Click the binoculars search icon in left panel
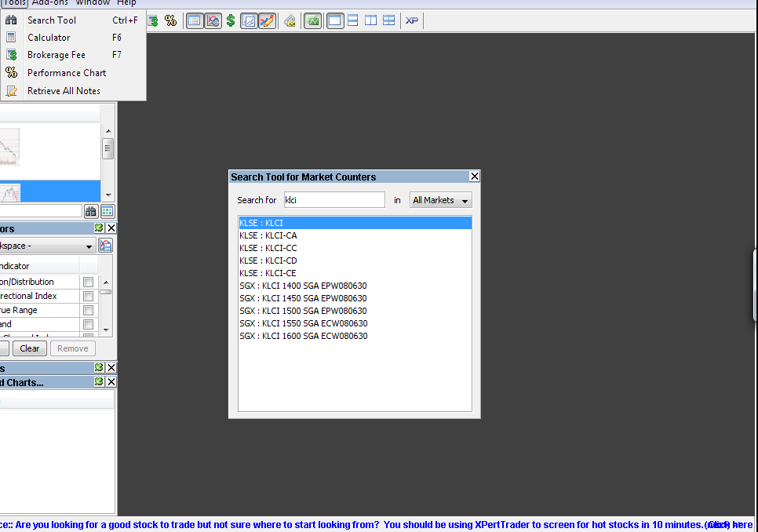This screenshot has width=758, height=532. [x=91, y=211]
